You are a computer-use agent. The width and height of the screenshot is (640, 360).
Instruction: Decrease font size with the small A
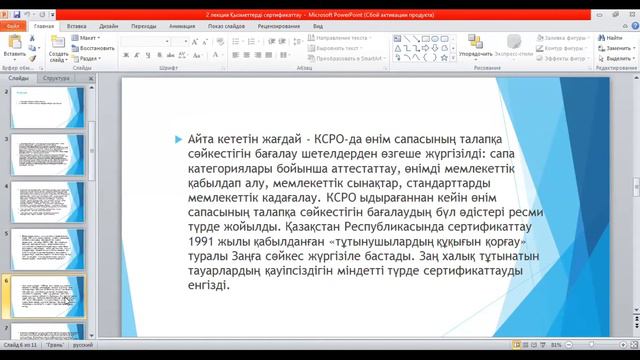pyautogui.click(x=205, y=42)
